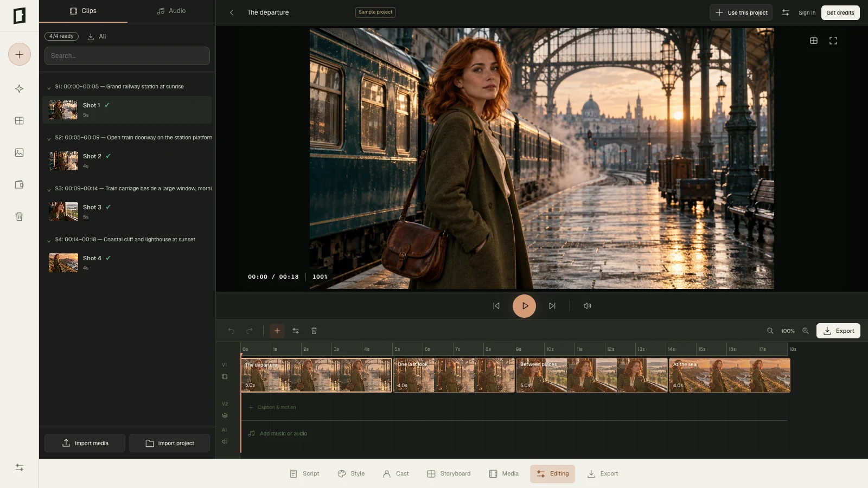Toggle the V2 layers track icon
The image size is (868, 488).
[x=225, y=416]
